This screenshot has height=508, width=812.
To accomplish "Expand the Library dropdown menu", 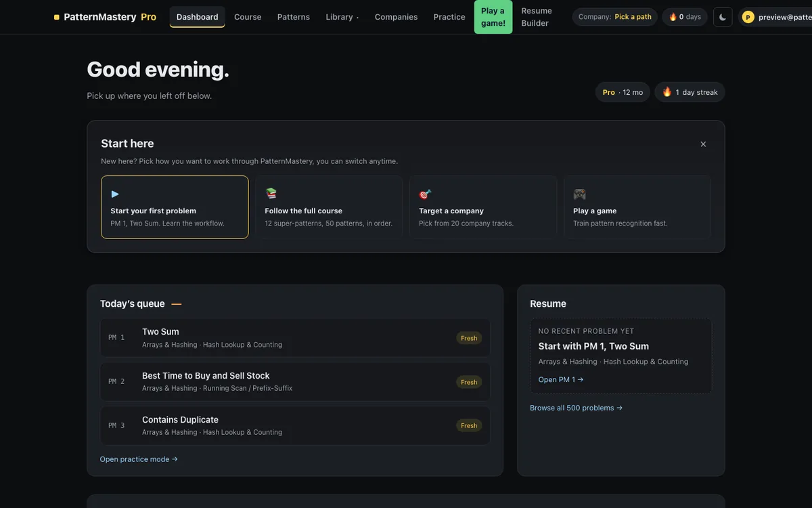I will 342,17.
